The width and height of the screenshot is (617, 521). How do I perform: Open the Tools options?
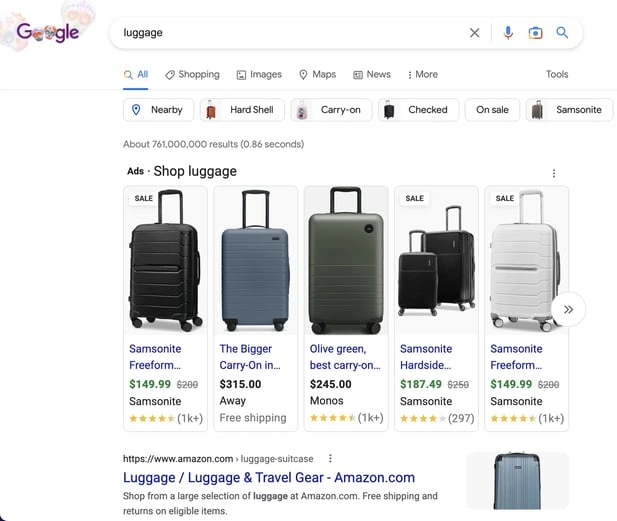(557, 74)
